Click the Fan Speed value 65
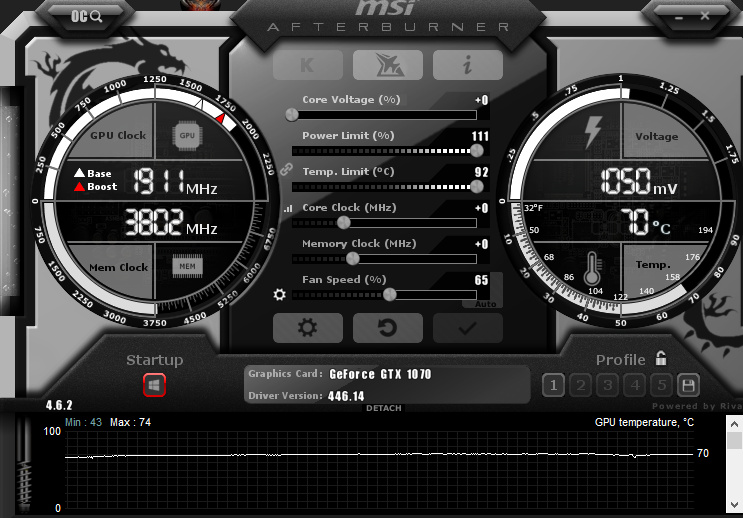The image size is (743, 518). (x=481, y=280)
